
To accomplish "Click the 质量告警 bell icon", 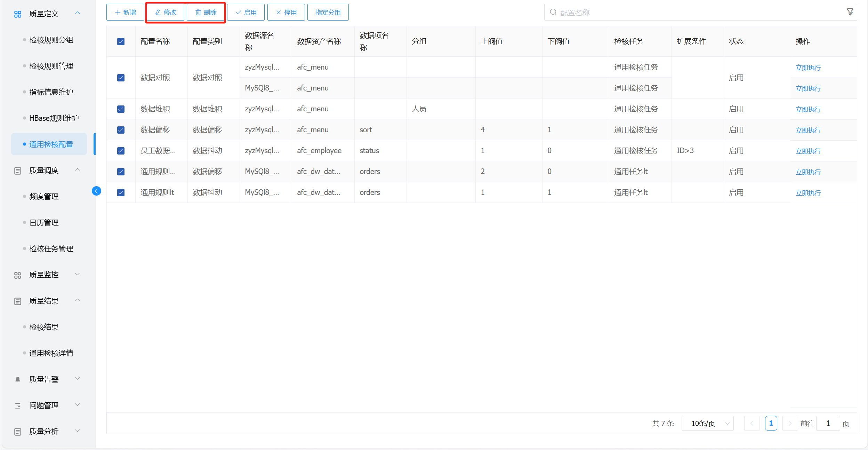I will [x=18, y=379].
